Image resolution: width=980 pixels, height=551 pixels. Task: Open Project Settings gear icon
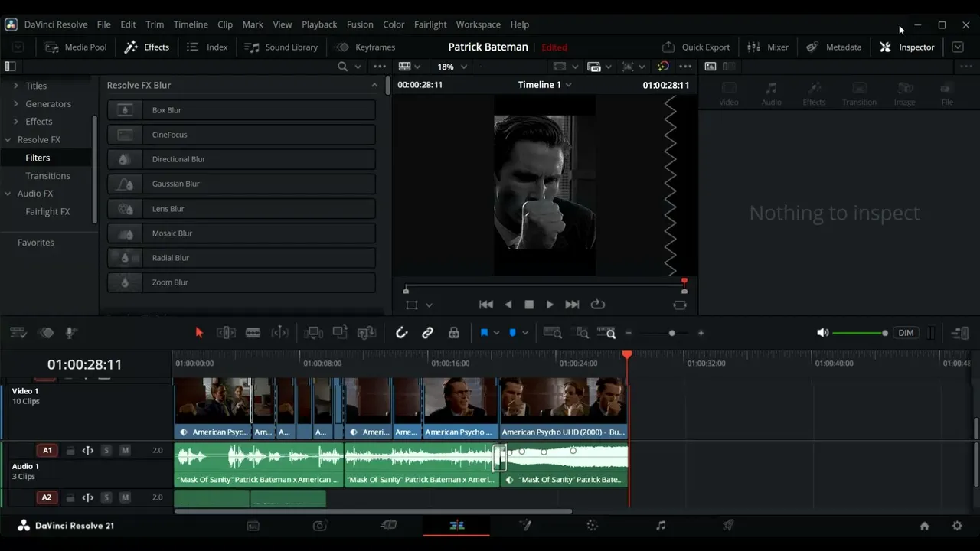957,526
